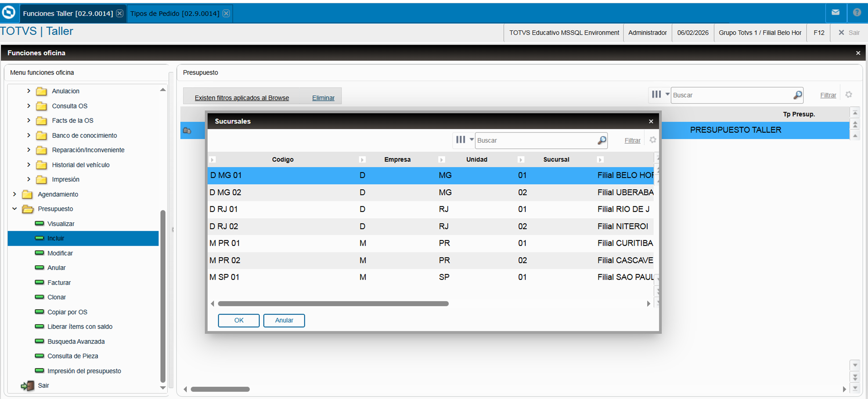The width and height of the screenshot is (868, 399).
Task: Click Anular button in Sucursales dialog
Action: (284, 320)
